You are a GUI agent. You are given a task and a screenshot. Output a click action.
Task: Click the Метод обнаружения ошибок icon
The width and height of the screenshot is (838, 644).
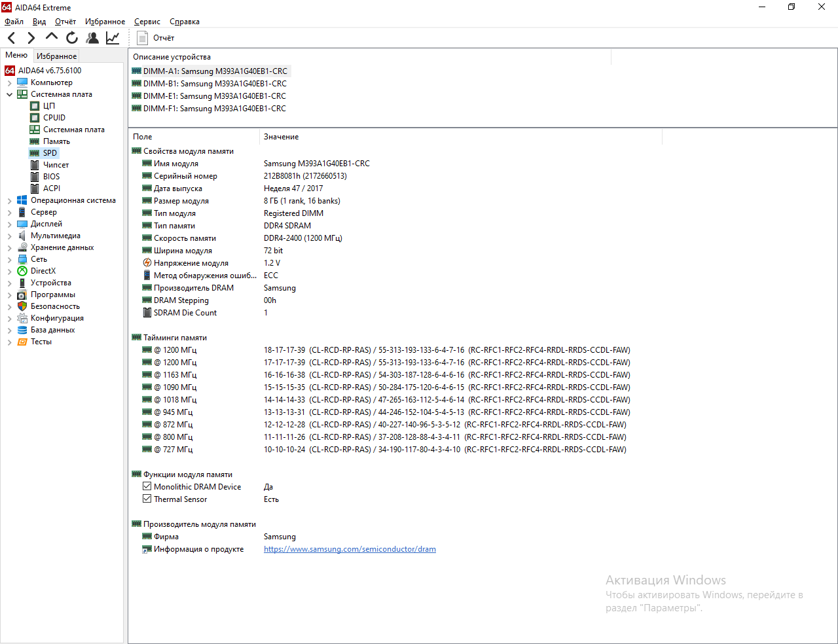pyautogui.click(x=147, y=276)
